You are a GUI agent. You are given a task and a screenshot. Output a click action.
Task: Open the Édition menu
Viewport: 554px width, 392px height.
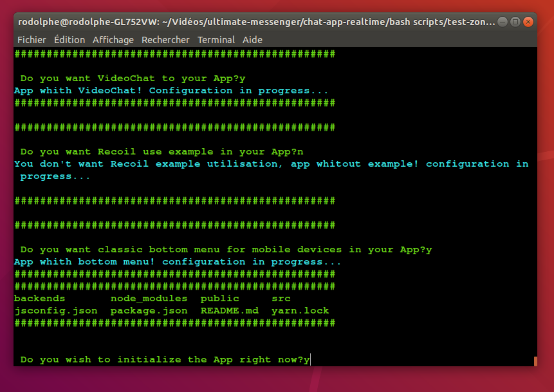tap(69, 40)
